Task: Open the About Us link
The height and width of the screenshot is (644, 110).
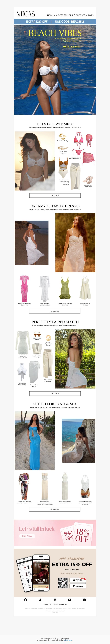Action: point(47,604)
